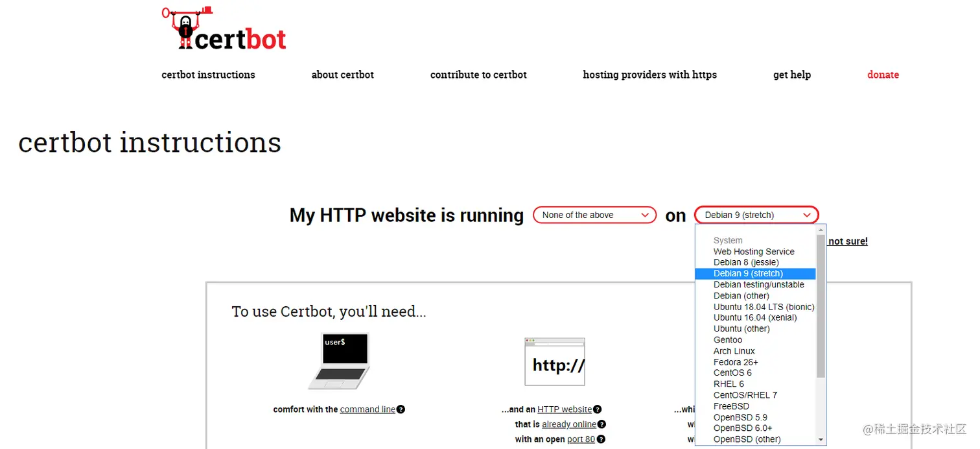The width and height of the screenshot is (980, 449).
Task: Click help icon next to command line
Action: click(401, 409)
